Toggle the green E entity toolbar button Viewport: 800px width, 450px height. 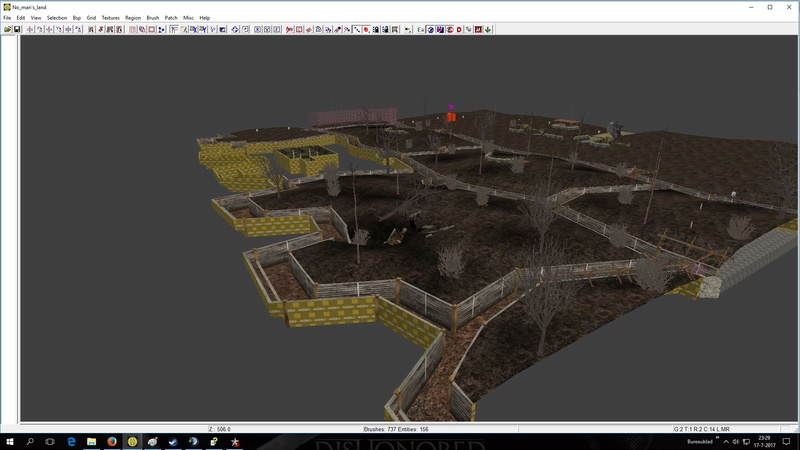421,29
